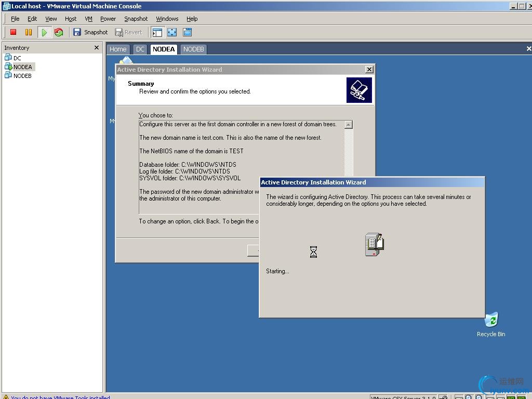This screenshot has width=532, height=399.
Task: Click the VMware Tools warning icon
Action: pyautogui.click(x=6, y=396)
